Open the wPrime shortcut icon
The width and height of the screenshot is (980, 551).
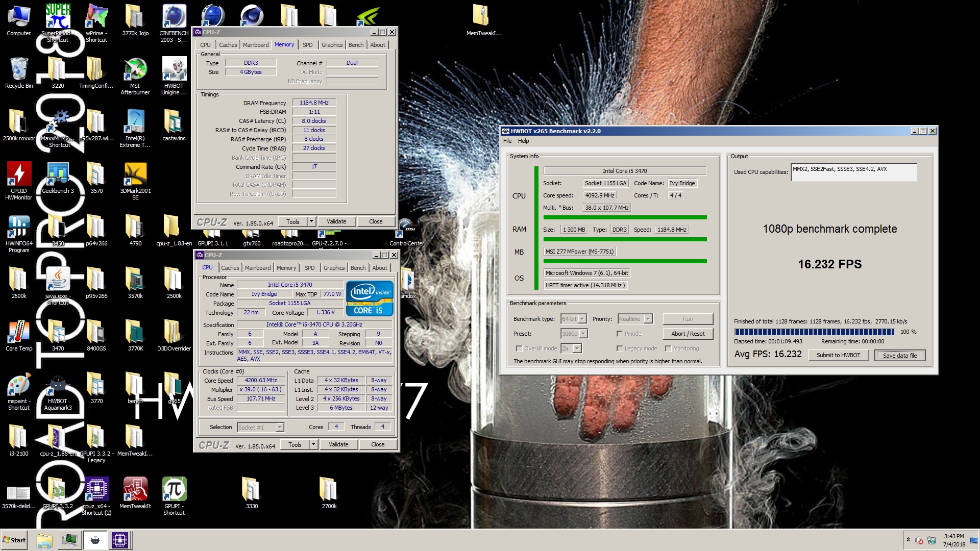96,23
